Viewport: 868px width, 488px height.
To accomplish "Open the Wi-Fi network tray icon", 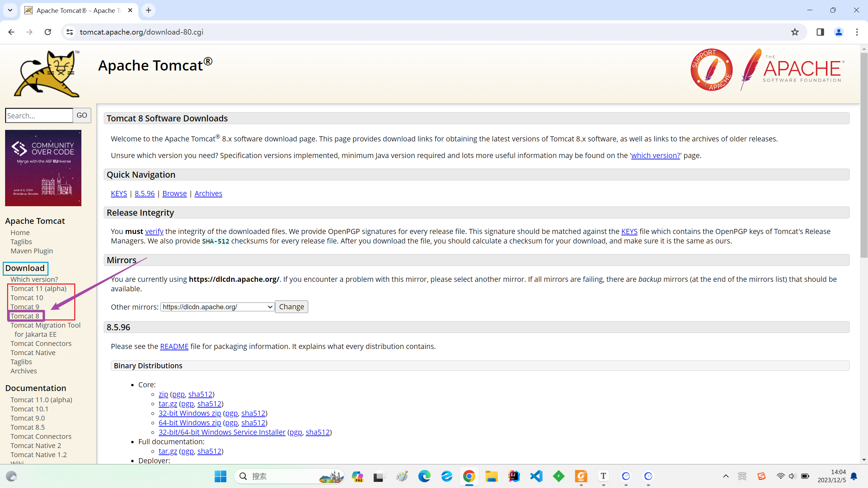I will tap(781, 476).
